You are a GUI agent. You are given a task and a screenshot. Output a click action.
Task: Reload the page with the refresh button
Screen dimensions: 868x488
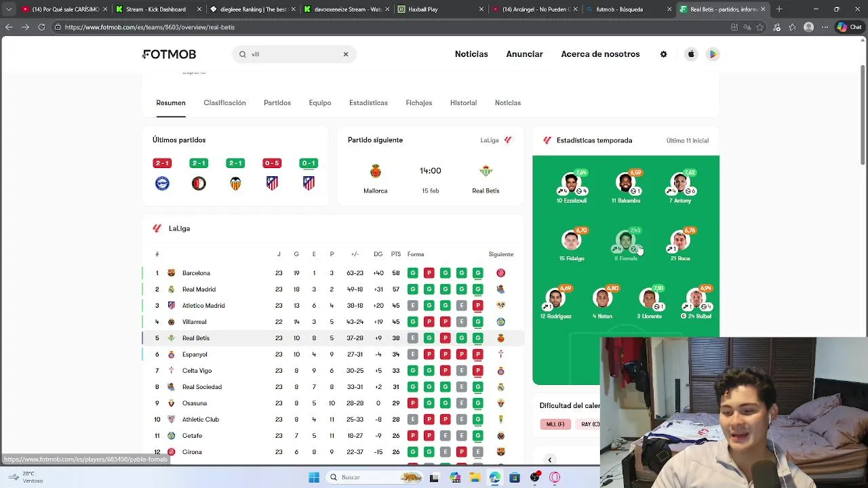point(41,27)
